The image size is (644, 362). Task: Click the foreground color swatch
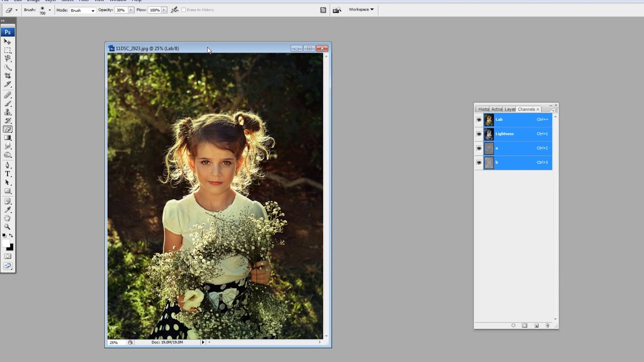[x=6, y=244]
